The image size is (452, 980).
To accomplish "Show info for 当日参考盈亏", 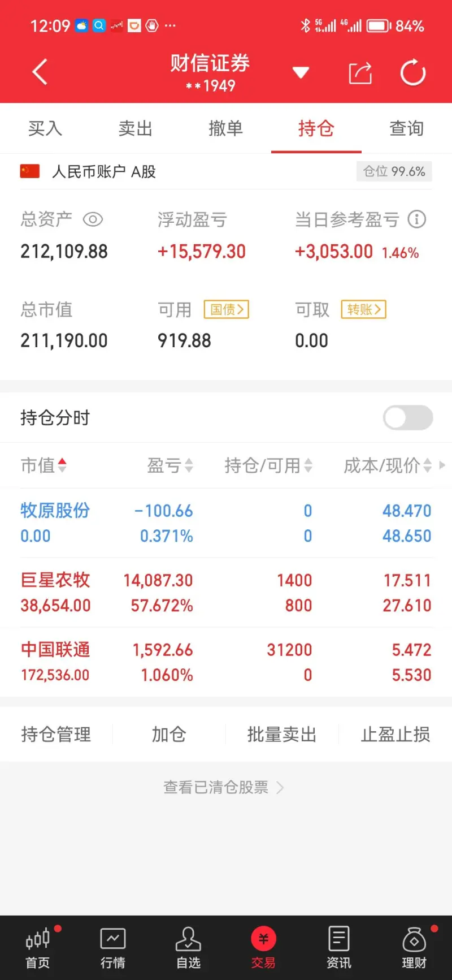I will click(x=417, y=219).
